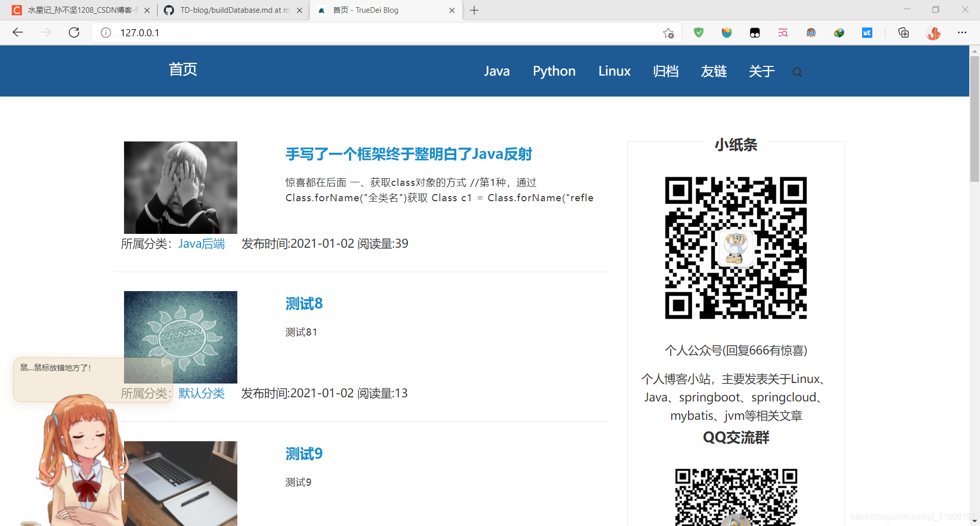Viewport: 980px width, 526px height.
Task: Click the 发布时间:2021-01-02 阅读量:39 text
Action: [325, 244]
